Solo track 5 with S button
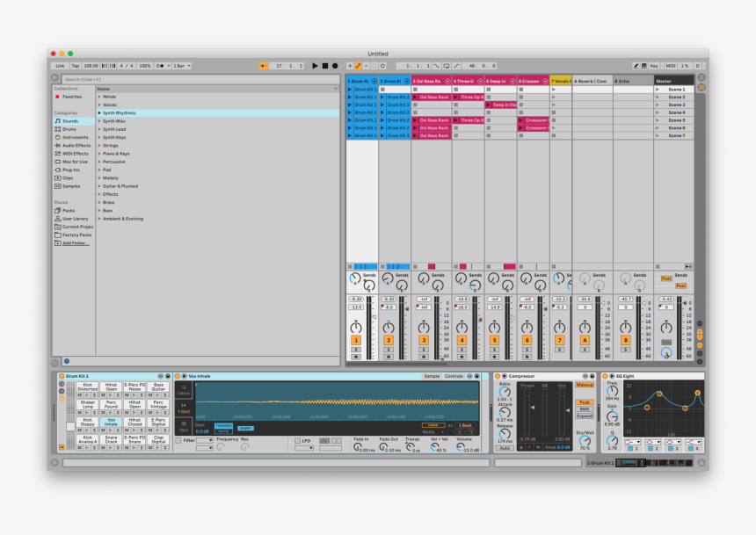 coord(494,350)
